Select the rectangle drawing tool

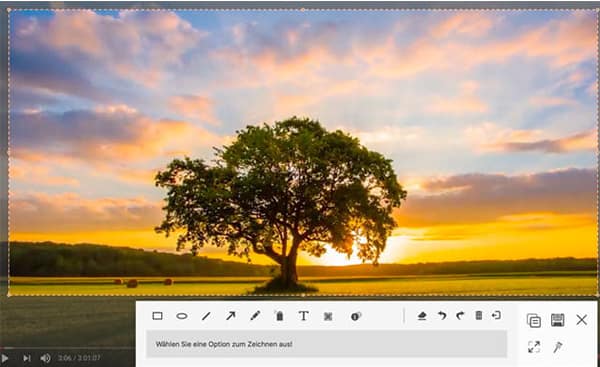tap(157, 316)
